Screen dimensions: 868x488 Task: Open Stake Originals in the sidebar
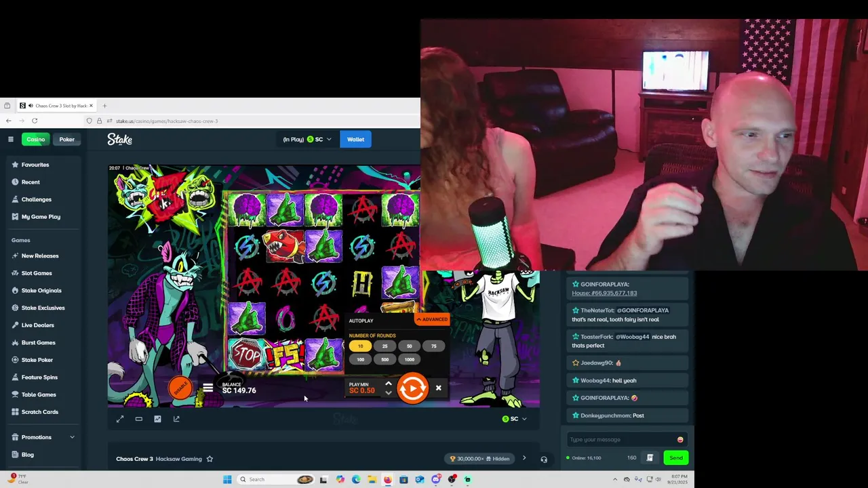(x=41, y=291)
